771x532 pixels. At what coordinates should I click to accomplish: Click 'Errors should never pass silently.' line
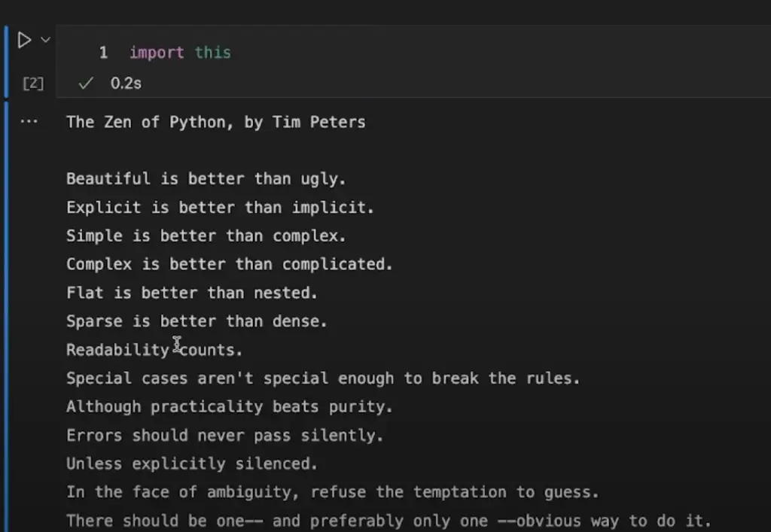[x=224, y=436]
